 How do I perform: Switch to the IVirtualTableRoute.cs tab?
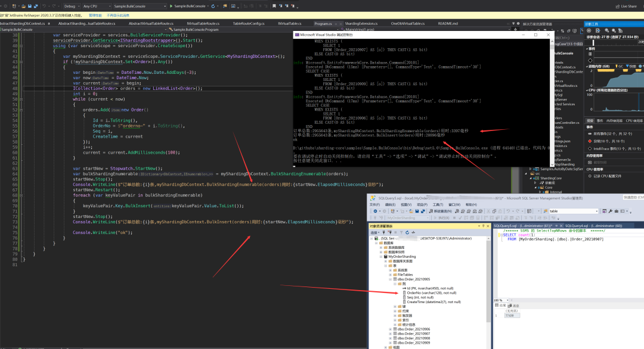203,23
